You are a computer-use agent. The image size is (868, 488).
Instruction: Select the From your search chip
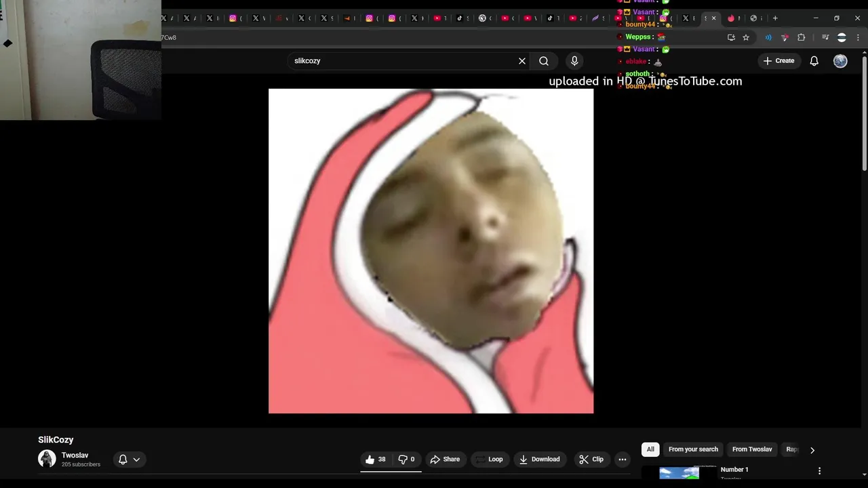(693, 449)
